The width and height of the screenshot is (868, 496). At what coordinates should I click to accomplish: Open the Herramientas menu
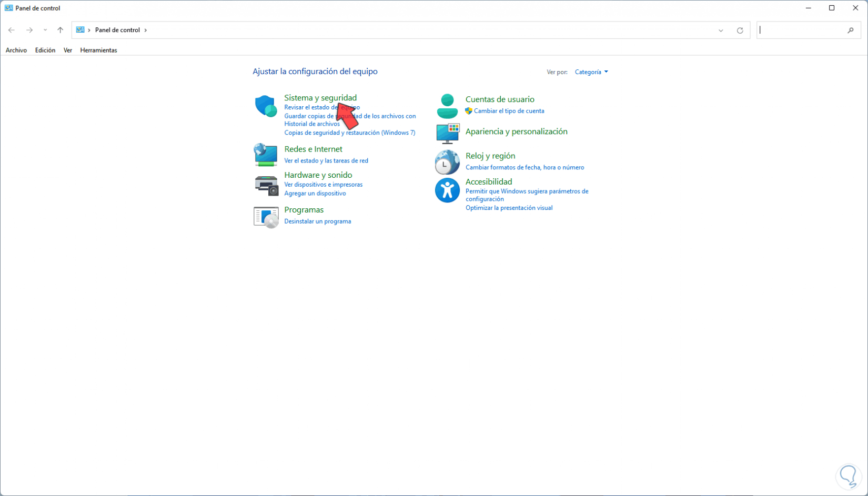[x=98, y=50]
